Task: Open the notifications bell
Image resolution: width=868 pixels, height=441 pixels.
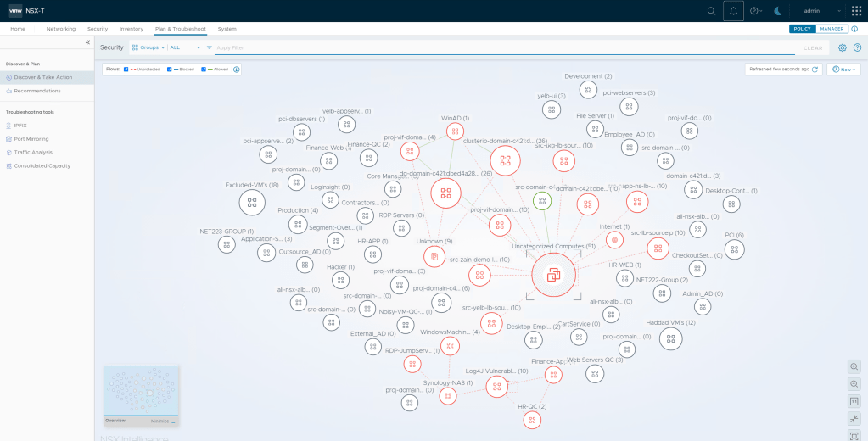Action: click(733, 11)
